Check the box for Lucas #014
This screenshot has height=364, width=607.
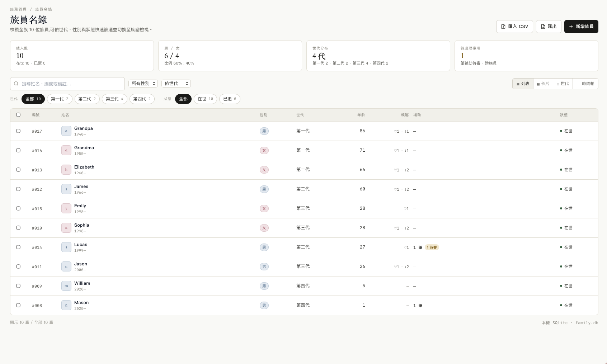(x=18, y=247)
